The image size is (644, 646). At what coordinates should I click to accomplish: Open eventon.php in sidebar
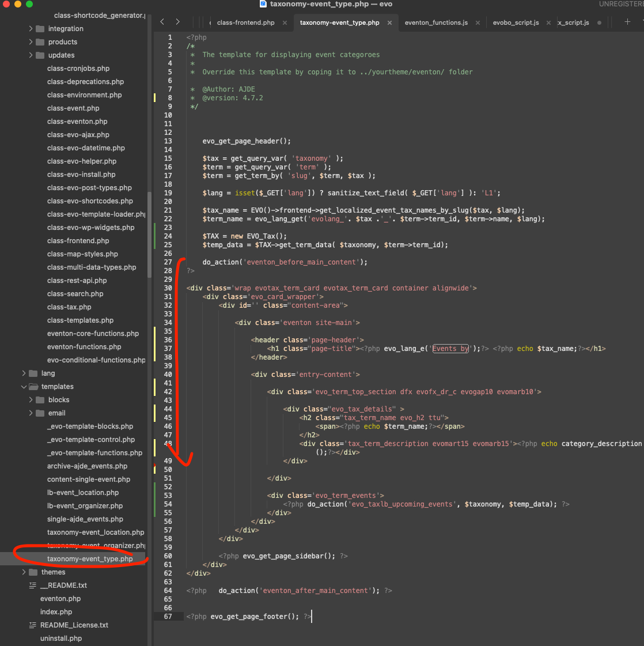coord(60,599)
